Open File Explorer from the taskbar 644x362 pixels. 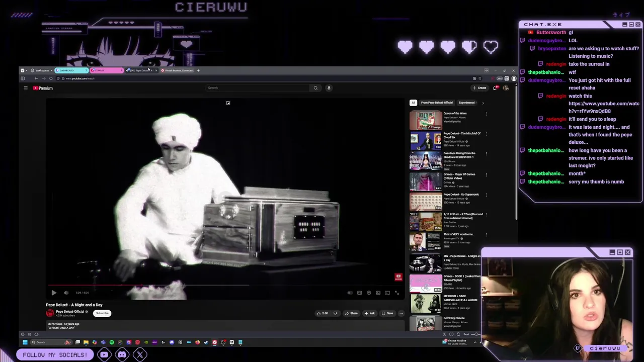point(86,342)
